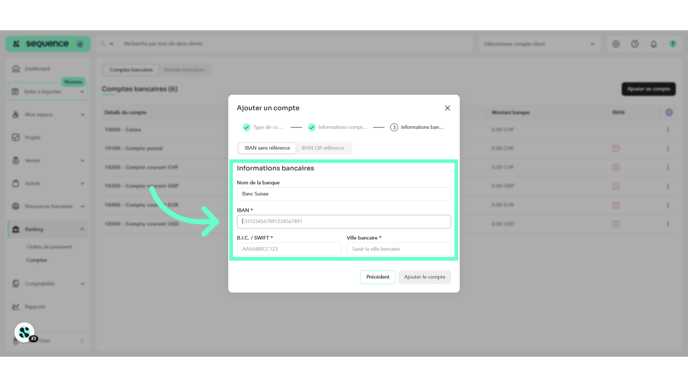The height and width of the screenshot is (387, 688).
Task: Collapse the Banking menu chevron
Action: (82, 229)
